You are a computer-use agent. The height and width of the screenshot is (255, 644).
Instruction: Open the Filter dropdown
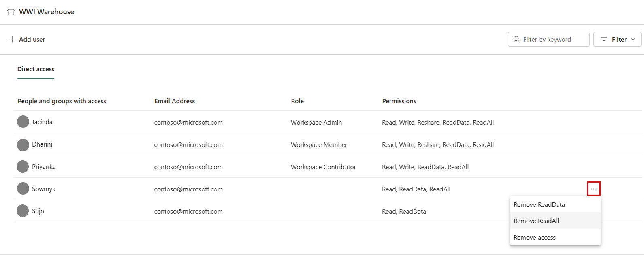[x=617, y=39]
